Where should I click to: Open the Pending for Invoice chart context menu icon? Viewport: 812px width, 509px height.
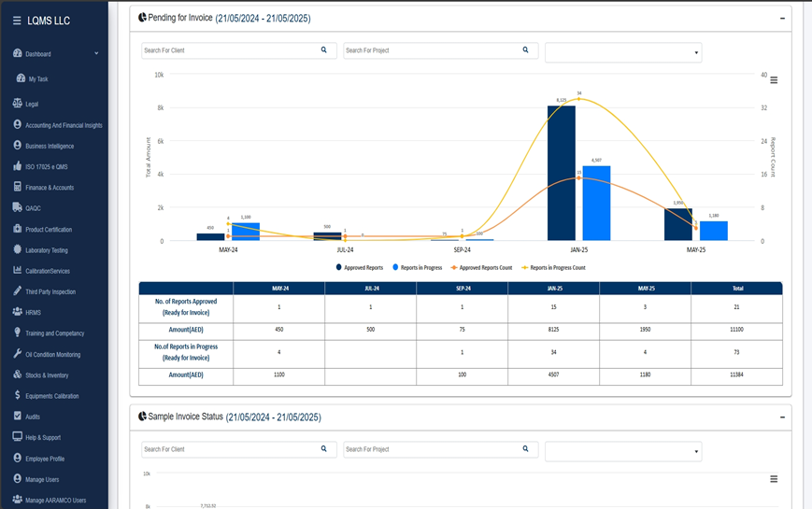click(774, 80)
